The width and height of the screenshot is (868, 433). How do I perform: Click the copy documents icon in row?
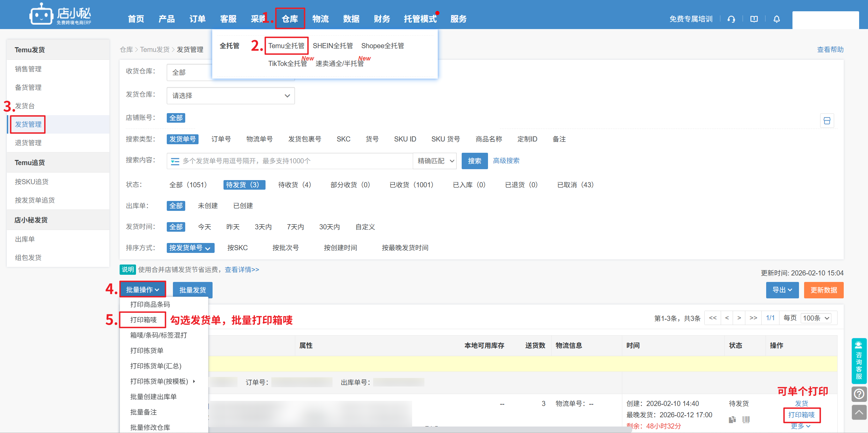pyautogui.click(x=732, y=419)
